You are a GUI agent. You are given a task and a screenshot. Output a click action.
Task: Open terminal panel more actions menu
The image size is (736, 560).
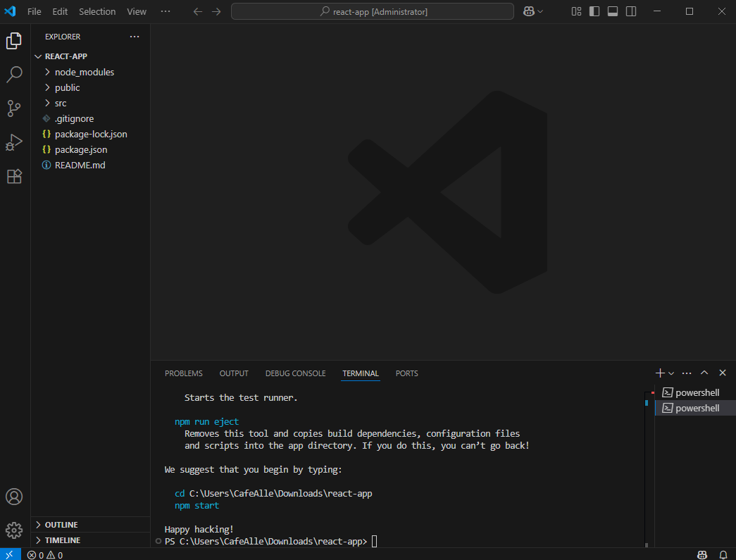pos(687,373)
